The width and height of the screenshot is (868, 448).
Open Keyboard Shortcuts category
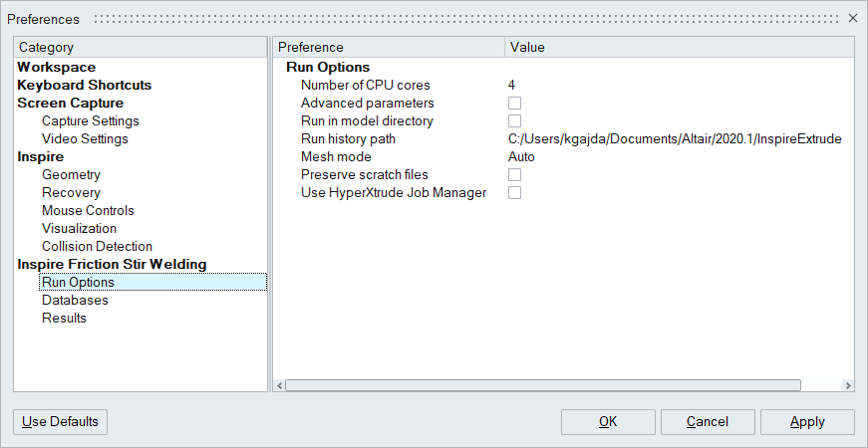(x=84, y=85)
